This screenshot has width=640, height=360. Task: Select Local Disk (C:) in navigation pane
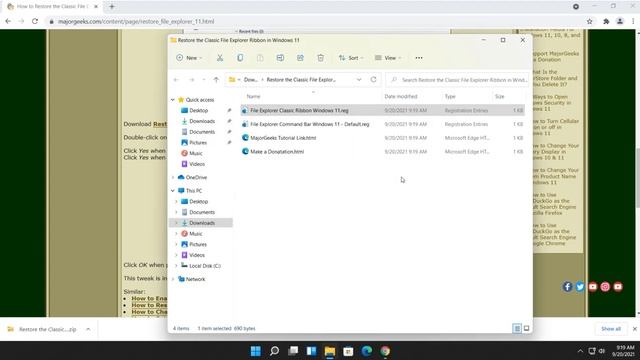(x=204, y=266)
